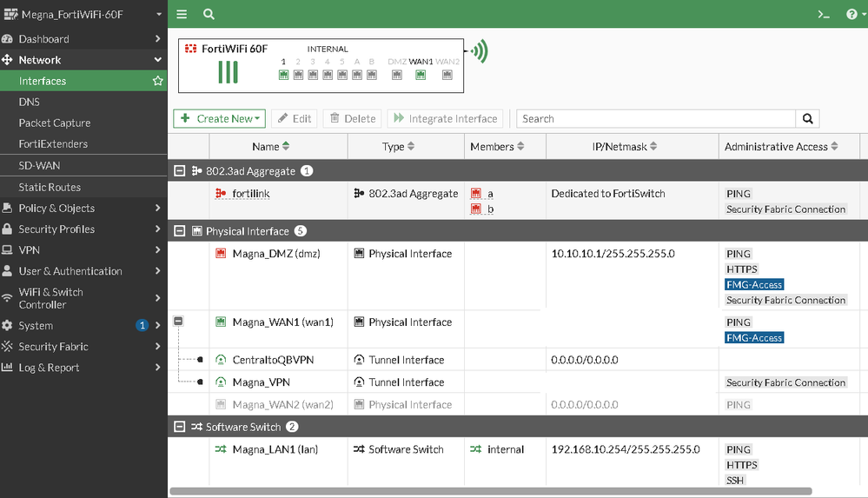Open the CLI console icon

824,15
